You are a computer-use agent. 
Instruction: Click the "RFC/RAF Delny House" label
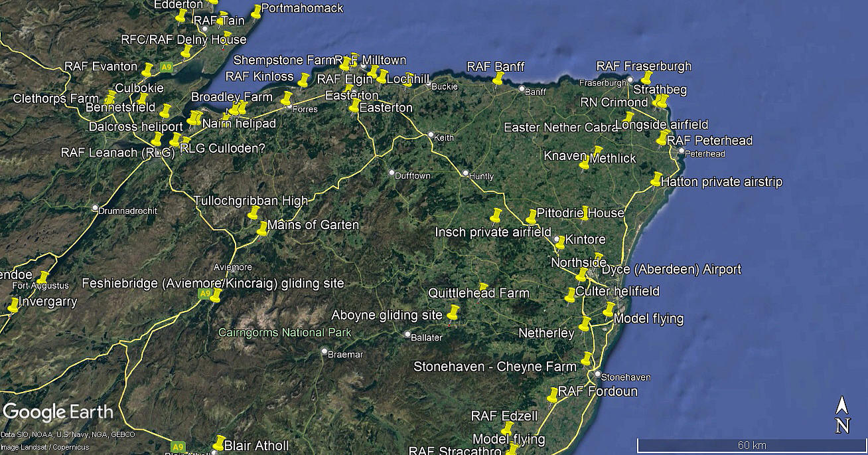184,40
